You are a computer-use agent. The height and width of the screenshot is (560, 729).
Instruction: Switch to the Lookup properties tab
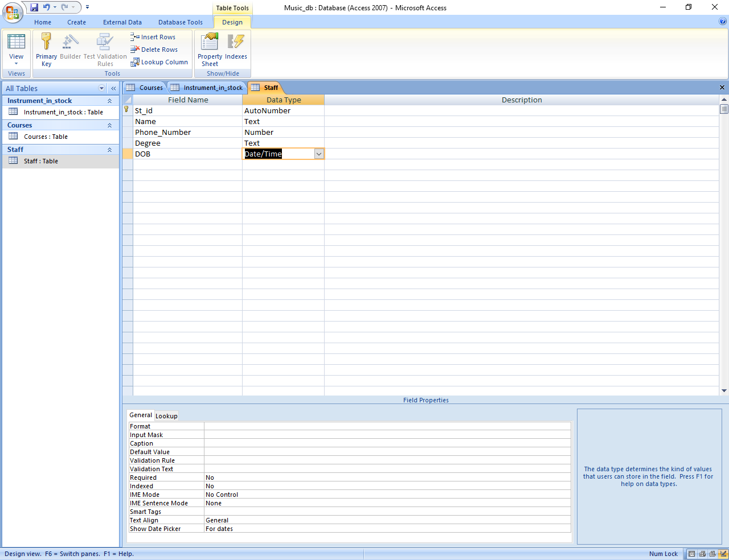pos(166,416)
